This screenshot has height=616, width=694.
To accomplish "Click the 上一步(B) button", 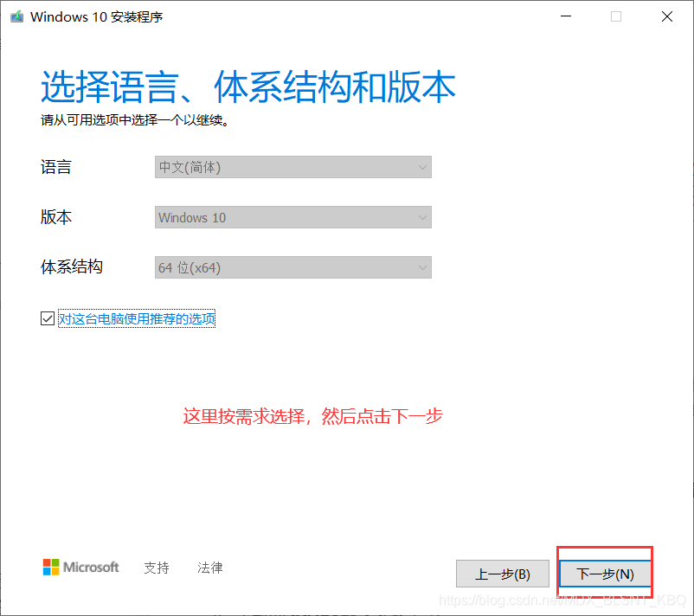I will pyautogui.click(x=503, y=573).
